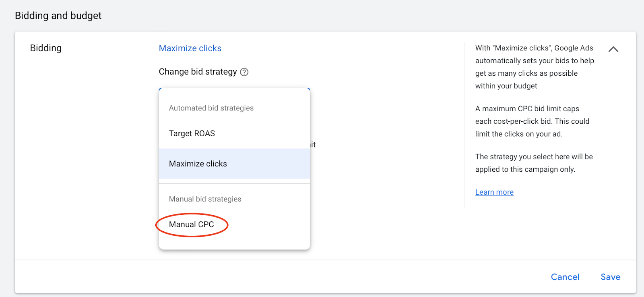644x297 pixels.
Task: Save the bidding settings
Action: point(610,277)
